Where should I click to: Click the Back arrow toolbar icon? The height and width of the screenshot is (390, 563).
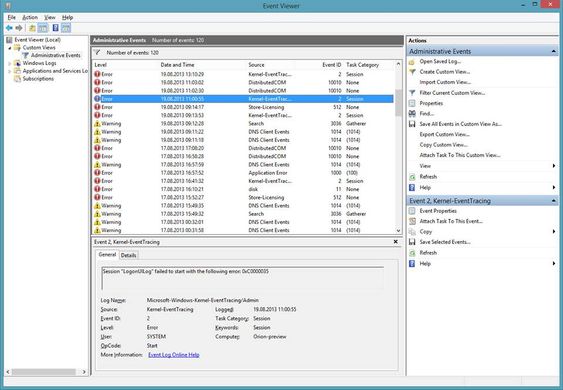tap(9, 28)
